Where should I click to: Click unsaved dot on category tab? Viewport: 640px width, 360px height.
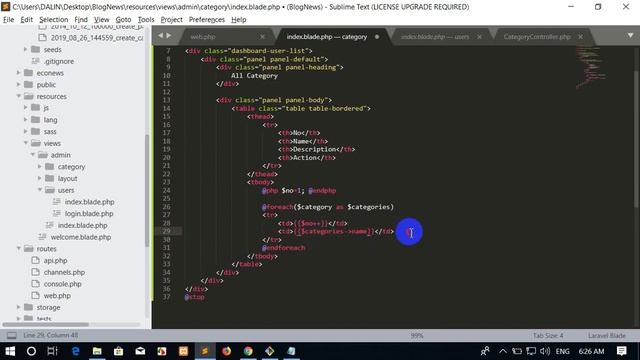[377, 37]
